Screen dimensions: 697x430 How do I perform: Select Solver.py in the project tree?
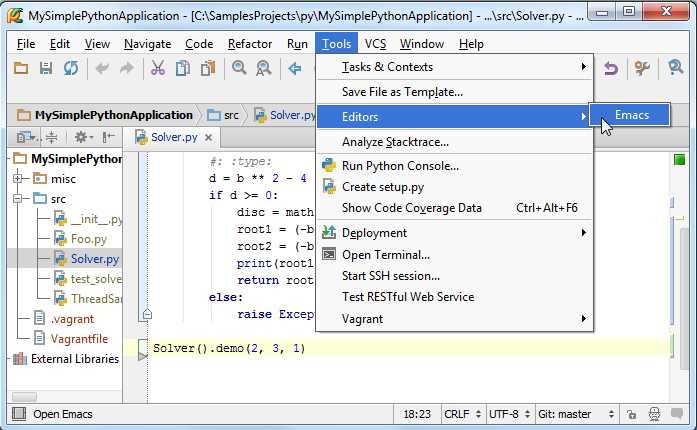[x=86, y=259]
